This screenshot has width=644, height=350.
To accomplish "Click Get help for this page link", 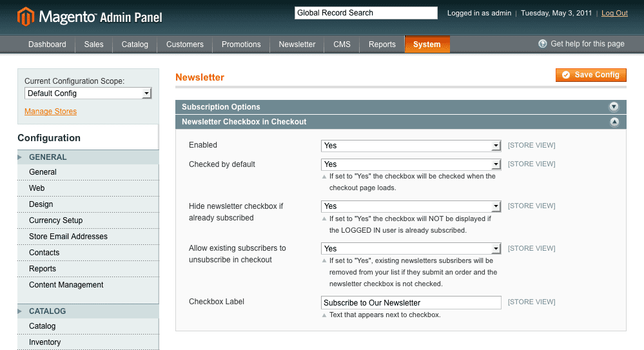I will click(x=587, y=44).
